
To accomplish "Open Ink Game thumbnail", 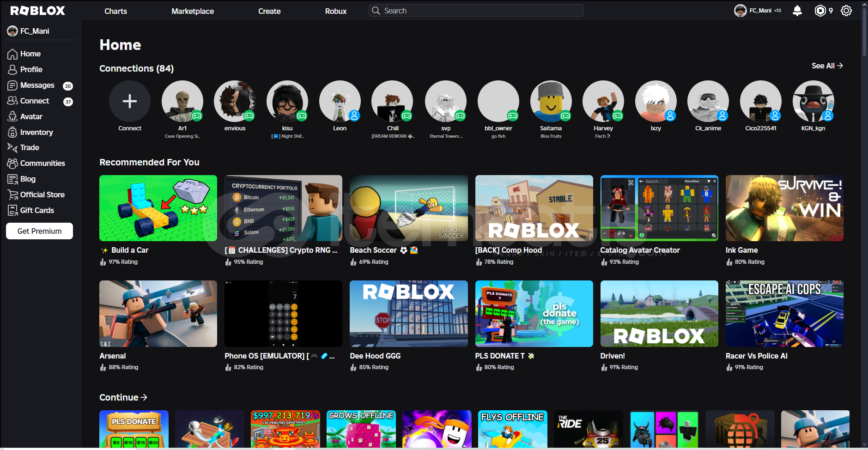I will tap(784, 208).
